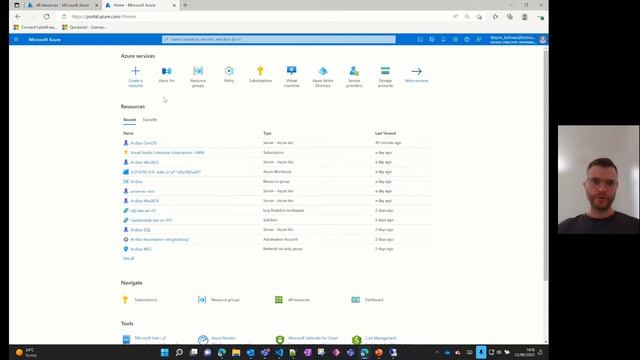
Task: Open Subscriptions key icon in Azure services
Action: [x=260, y=74]
